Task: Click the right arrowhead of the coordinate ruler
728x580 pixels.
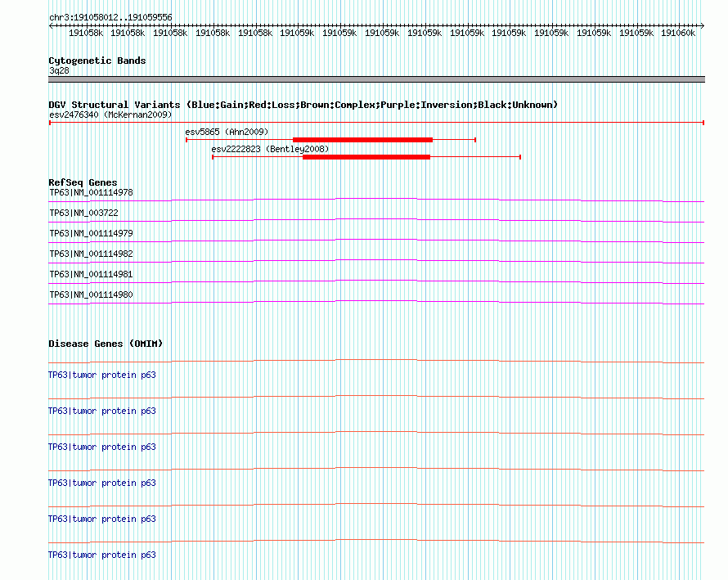Action: coord(702,26)
